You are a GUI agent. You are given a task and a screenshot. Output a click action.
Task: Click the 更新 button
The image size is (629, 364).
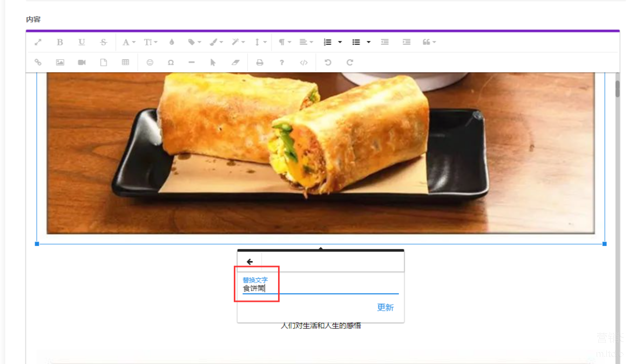[x=385, y=307]
